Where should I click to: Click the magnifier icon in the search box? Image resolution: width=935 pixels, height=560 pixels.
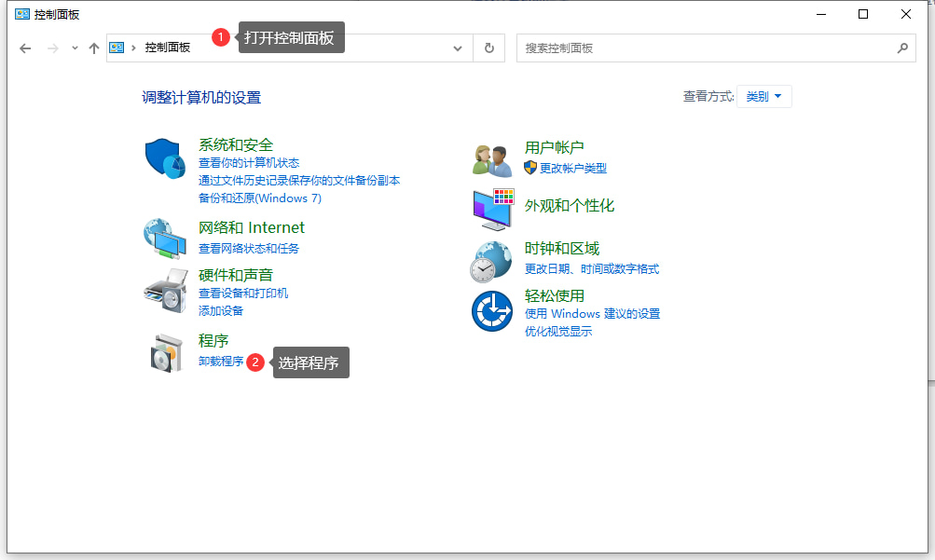(x=901, y=48)
